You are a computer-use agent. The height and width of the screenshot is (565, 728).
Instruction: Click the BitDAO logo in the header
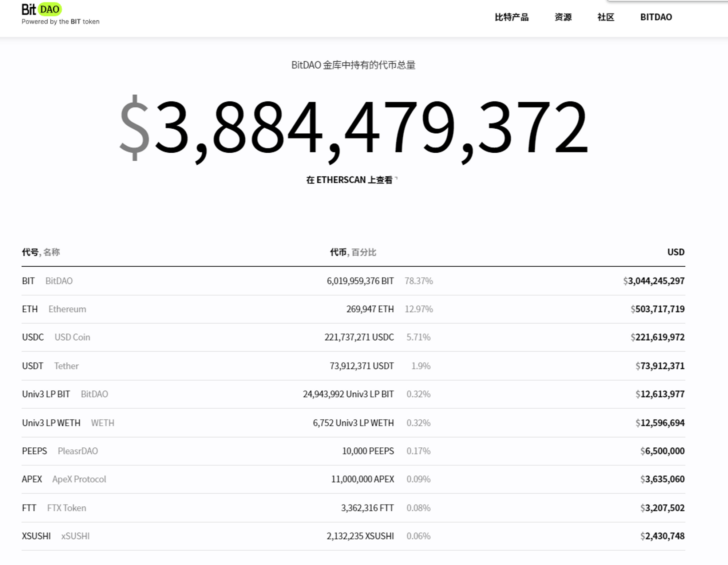pos(42,10)
